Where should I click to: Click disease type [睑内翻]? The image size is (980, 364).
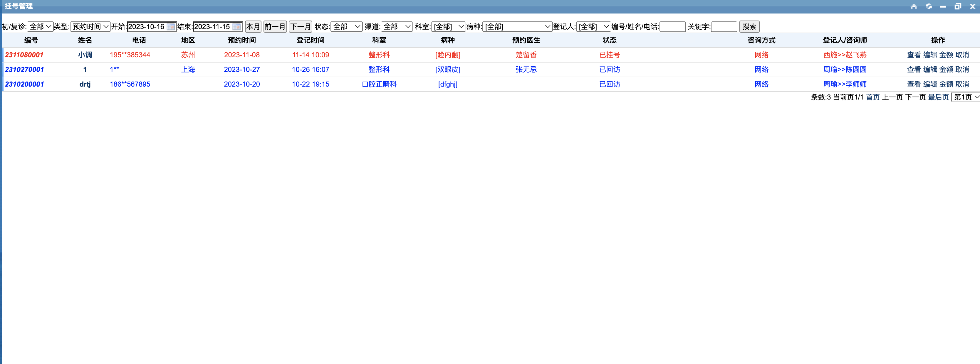[x=448, y=55]
